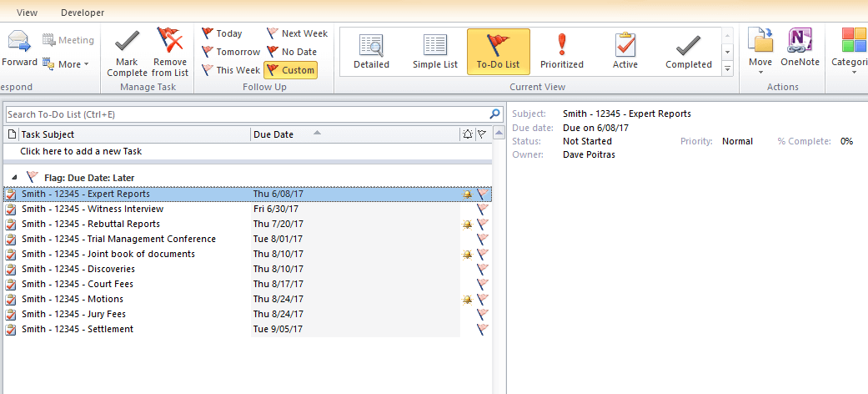Select the To-Do List view

click(x=499, y=52)
